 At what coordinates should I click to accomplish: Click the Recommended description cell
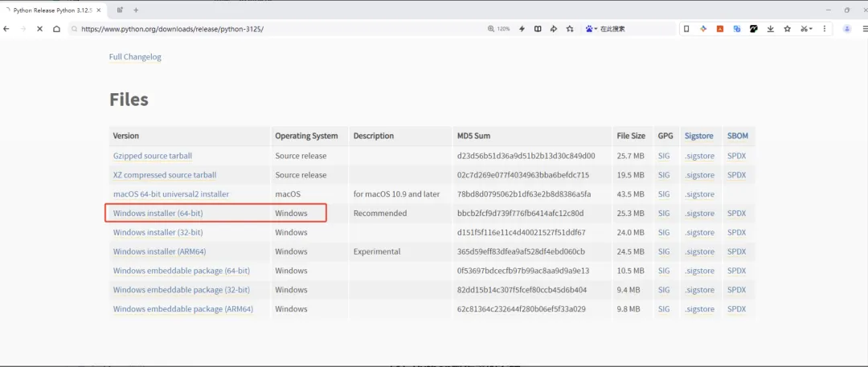[x=379, y=213]
